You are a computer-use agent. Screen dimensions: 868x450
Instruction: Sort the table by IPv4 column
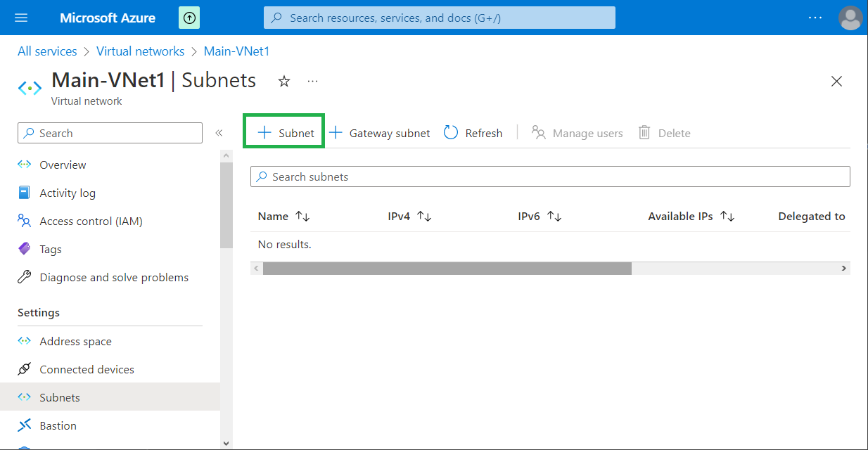(410, 217)
